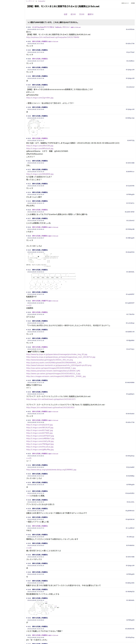
Task: Open imgur link TBrNgwV.jpg in post 0032
Action: [x=40, y=444]
